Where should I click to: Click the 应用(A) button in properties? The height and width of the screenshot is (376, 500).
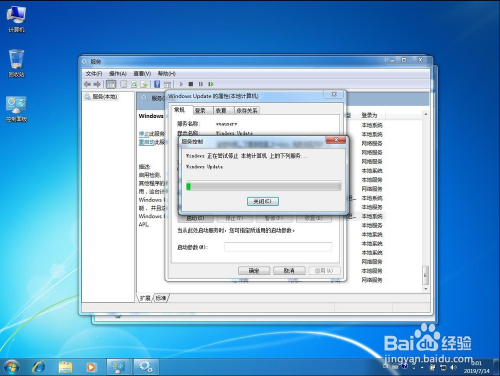(324, 271)
